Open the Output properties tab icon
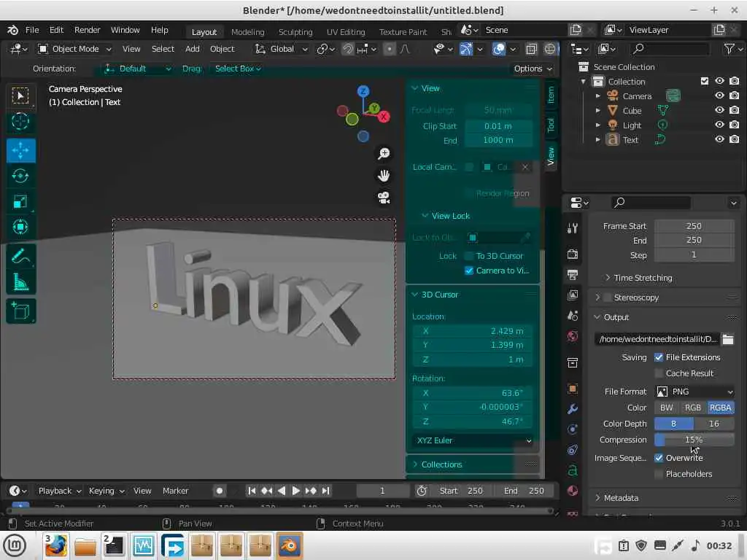Screen dimensions: 747x560 click(x=573, y=275)
